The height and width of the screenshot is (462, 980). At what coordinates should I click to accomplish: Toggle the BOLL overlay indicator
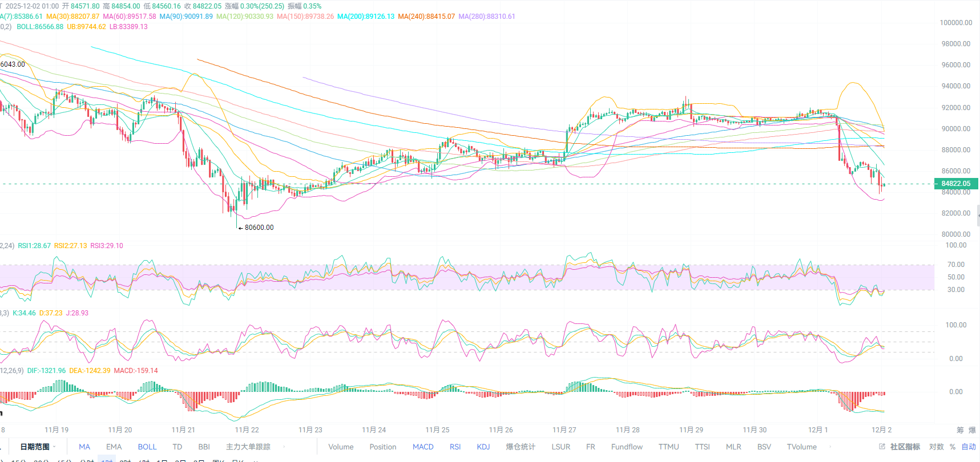click(x=147, y=447)
